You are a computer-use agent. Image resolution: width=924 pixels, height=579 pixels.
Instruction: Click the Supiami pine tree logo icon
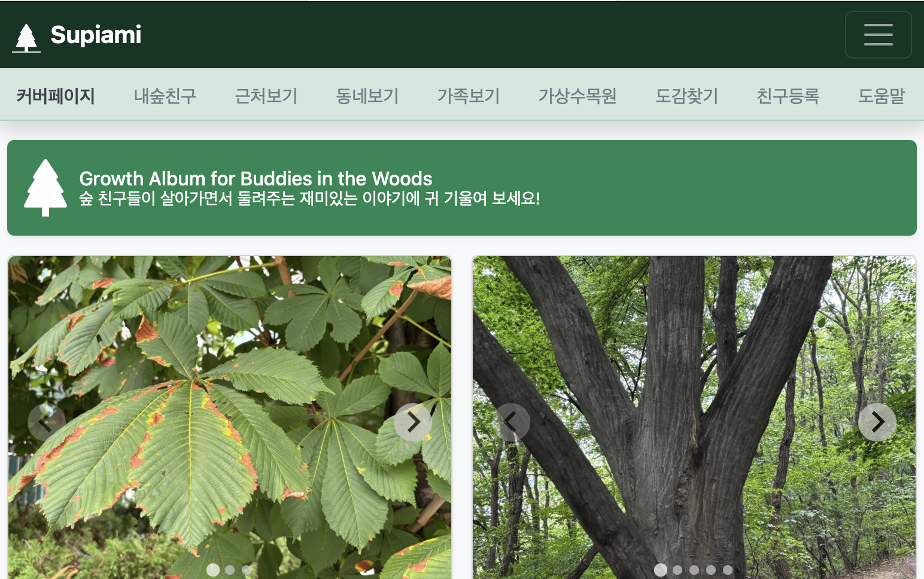[x=26, y=38]
